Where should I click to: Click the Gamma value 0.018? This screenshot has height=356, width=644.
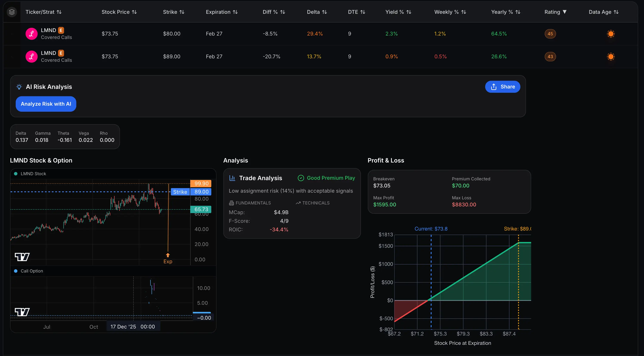click(x=42, y=140)
